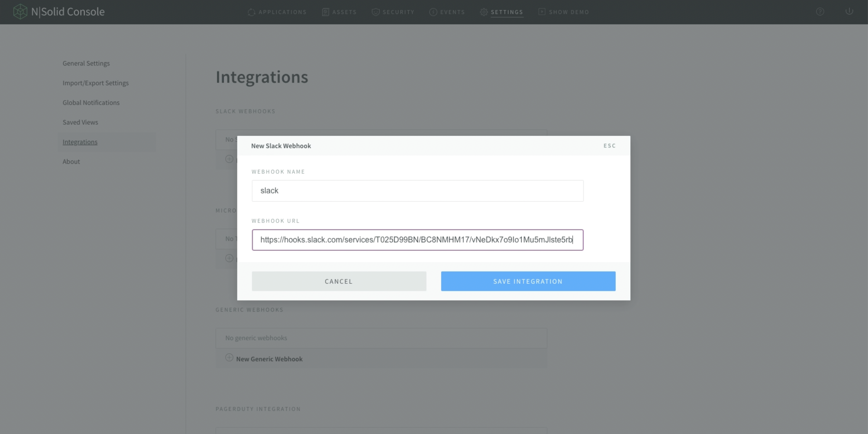Click the Applications nav icon

251,12
